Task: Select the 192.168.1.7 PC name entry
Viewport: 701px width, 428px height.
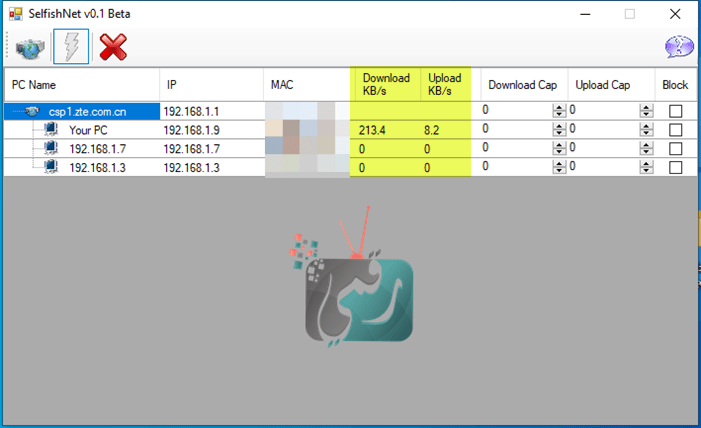Action: tap(97, 149)
